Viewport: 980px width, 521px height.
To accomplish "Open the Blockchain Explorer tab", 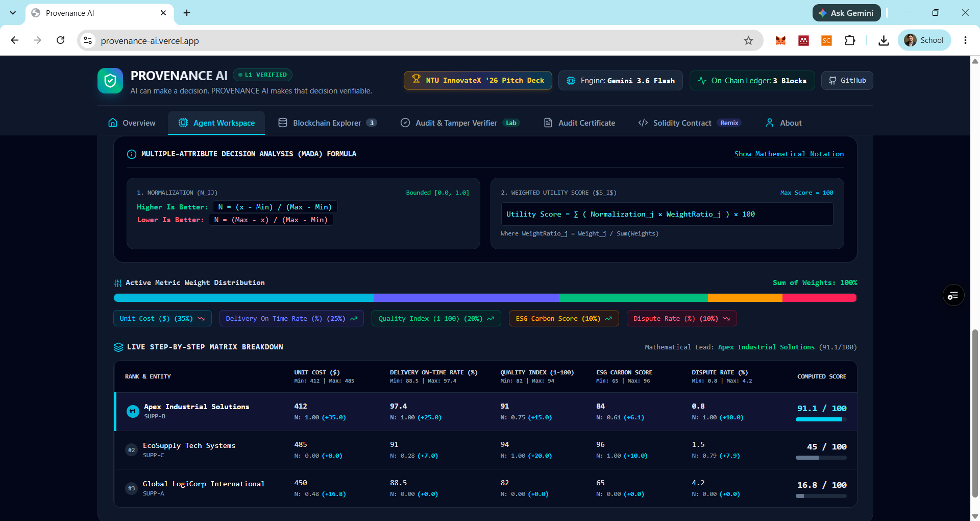I will click(x=327, y=123).
